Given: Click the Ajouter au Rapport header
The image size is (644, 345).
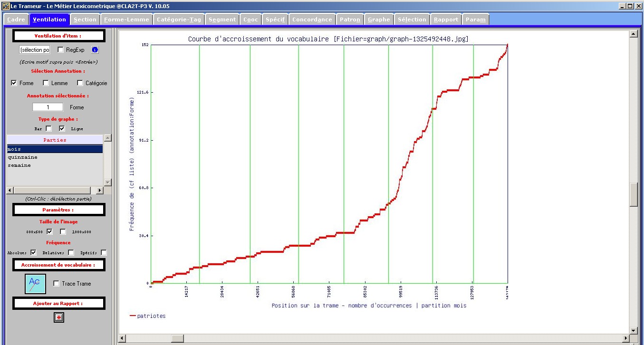Looking at the screenshot, I should coord(59,303).
